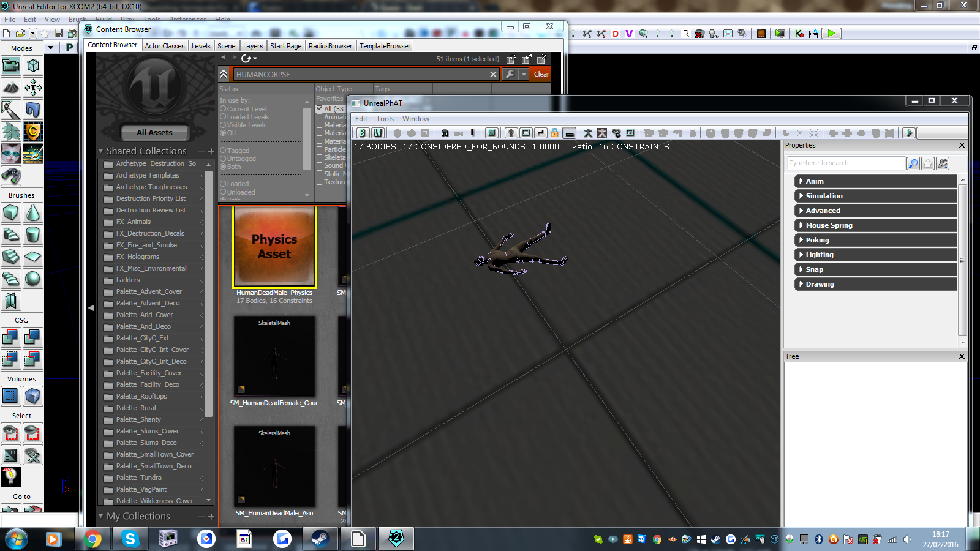Image resolution: width=980 pixels, height=551 pixels.
Task: Select the 'Unloaded' radio button
Action: [x=224, y=192]
